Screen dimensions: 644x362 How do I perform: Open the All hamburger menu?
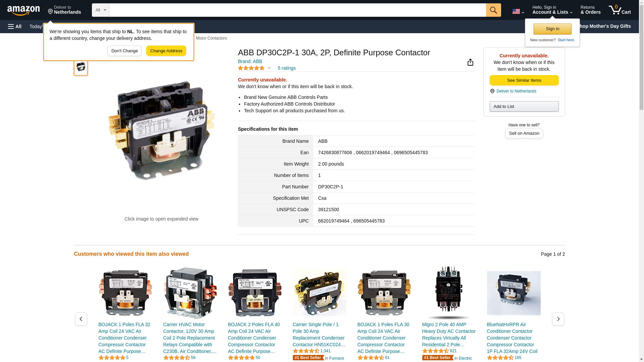pyautogui.click(x=15, y=26)
